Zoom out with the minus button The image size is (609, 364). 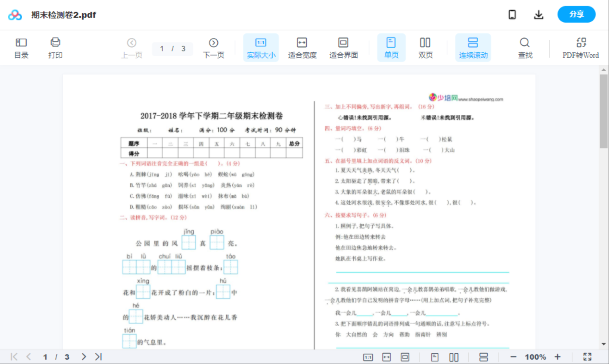pyautogui.click(x=513, y=357)
